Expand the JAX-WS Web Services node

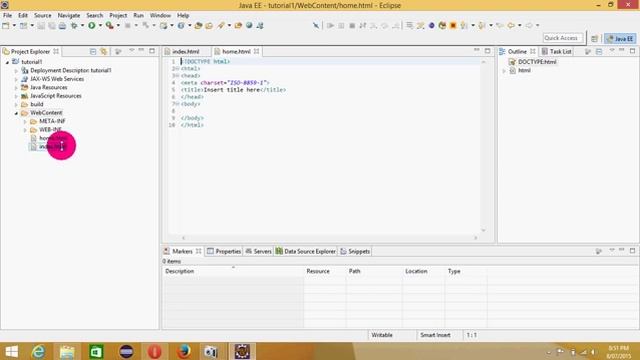click(16, 79)
